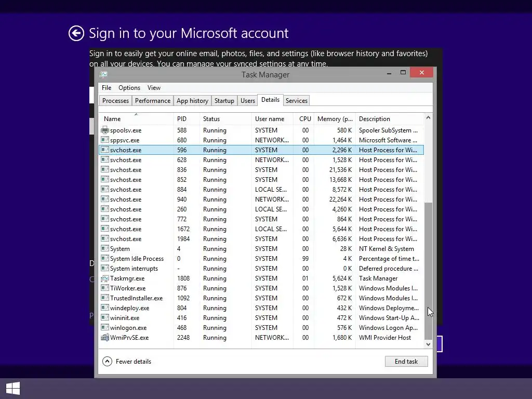
Task: Click the windeploy.exe icon
Action: click(x=105, y=308)
